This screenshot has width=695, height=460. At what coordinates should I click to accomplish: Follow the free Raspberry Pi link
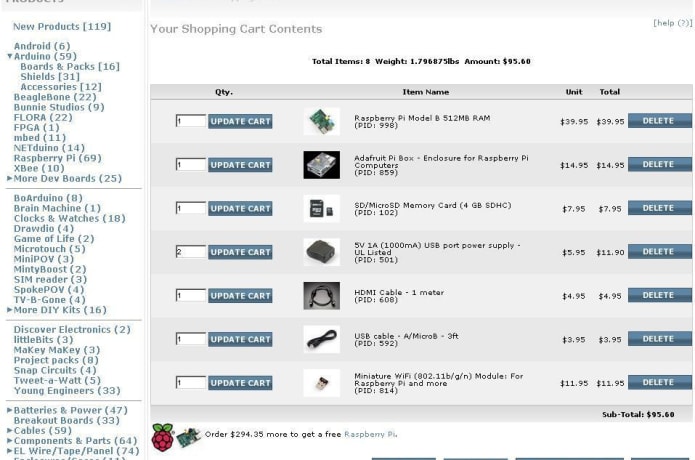click(370, 435)
